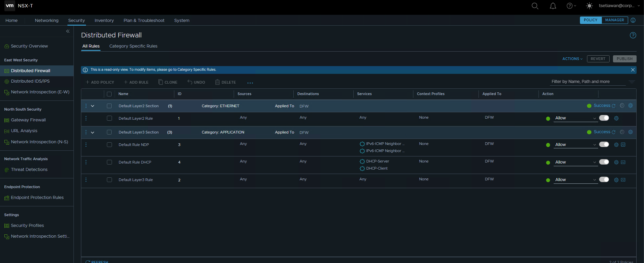Open clock icon on Default Layer3 Section row
This screenshot has height=263, width=644.
(x=622, y=132)
